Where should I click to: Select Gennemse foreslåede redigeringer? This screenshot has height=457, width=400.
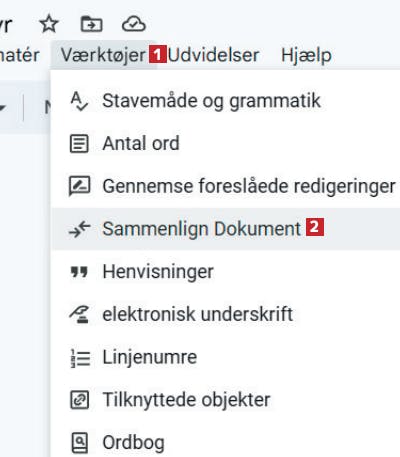click(226, 186)
